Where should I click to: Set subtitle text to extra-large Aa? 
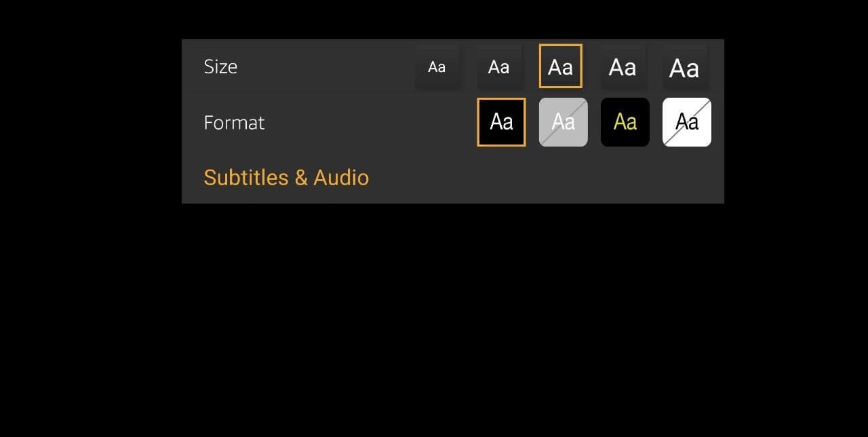[x=684, y=67]
